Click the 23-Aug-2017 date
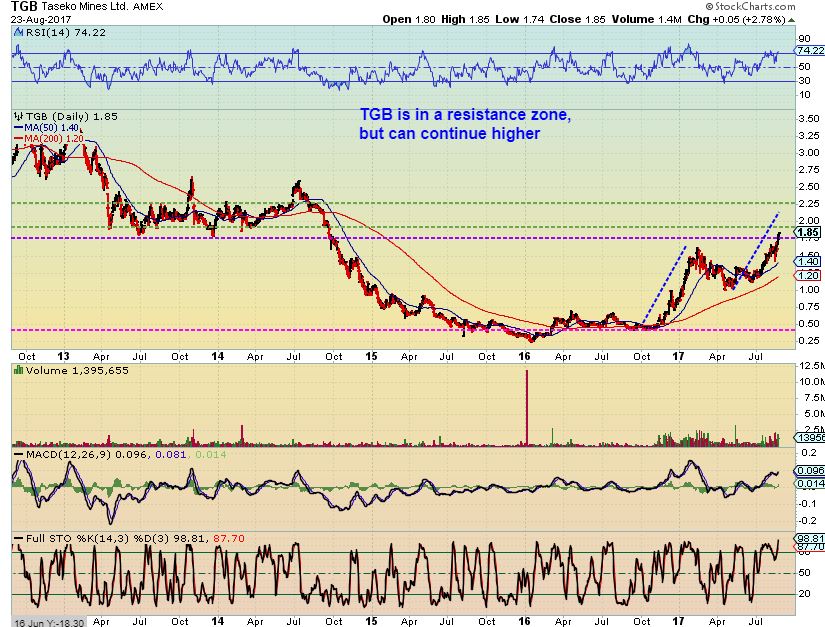Viewport: 825px width, 627px height. 41,19
